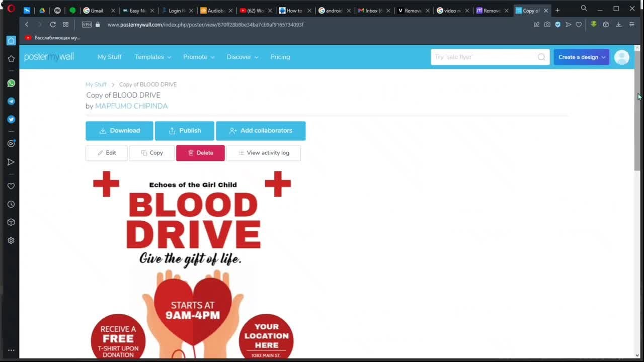Viewport: 644px width, 362px height.
Task: Open sidebar settings gear icon
Action: [x=11, y=240]
